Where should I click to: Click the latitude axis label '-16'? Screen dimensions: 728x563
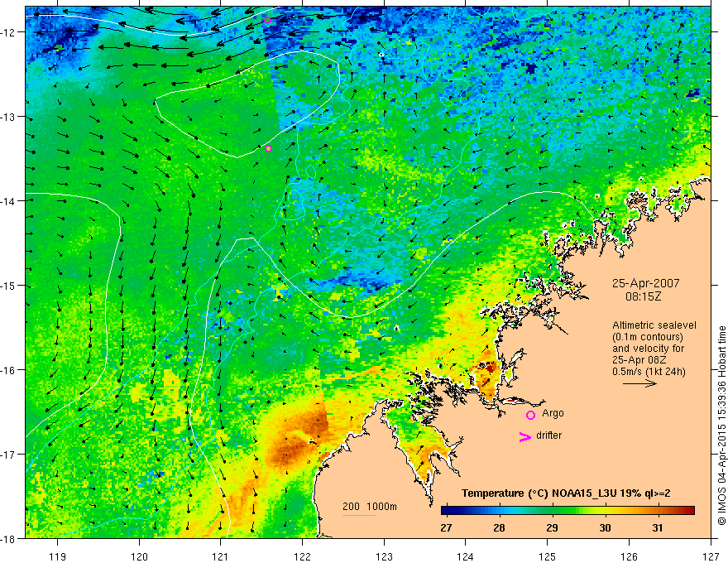(8, 370)
